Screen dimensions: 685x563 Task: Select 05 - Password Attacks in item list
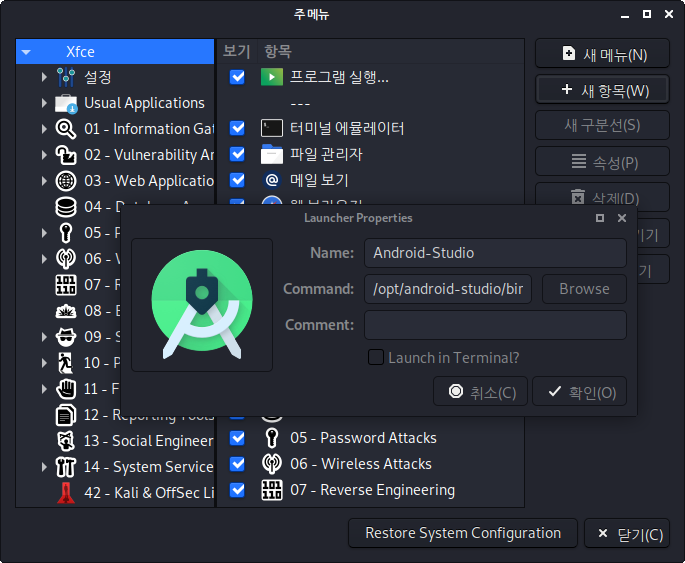(370, 438)
